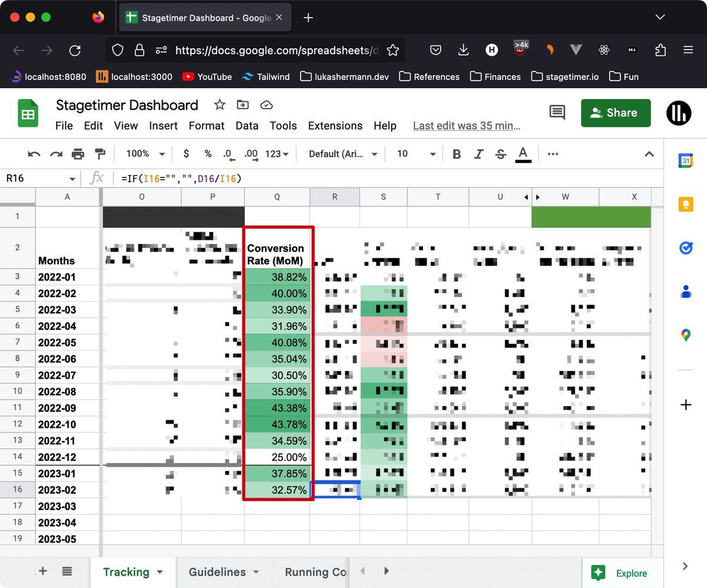This screenshot has height=588, width=707.
Task: Open Google Calendar in side panel
Action: pyautogui.click(x=685, y=161)
